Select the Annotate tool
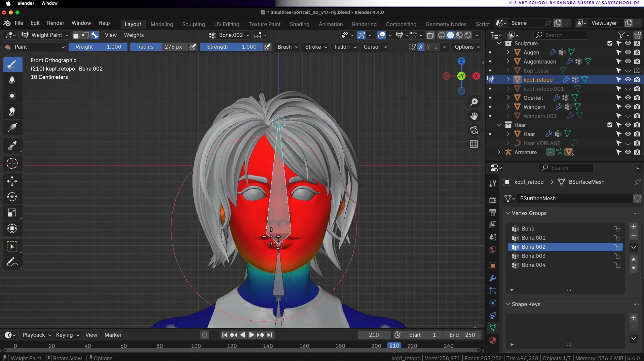The width and height of the screenshot is (644, 361). [12, 262]
